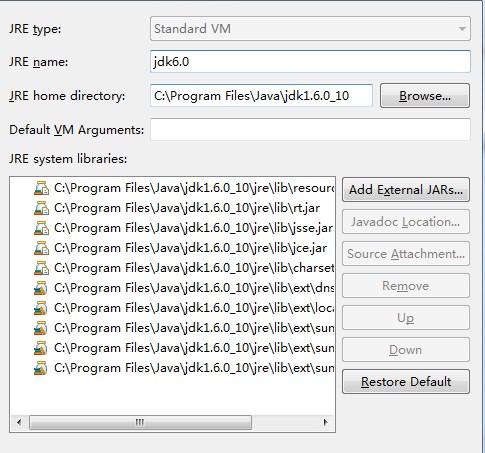
Task: Click Add External JARs... button
Action: coord(406,190)
